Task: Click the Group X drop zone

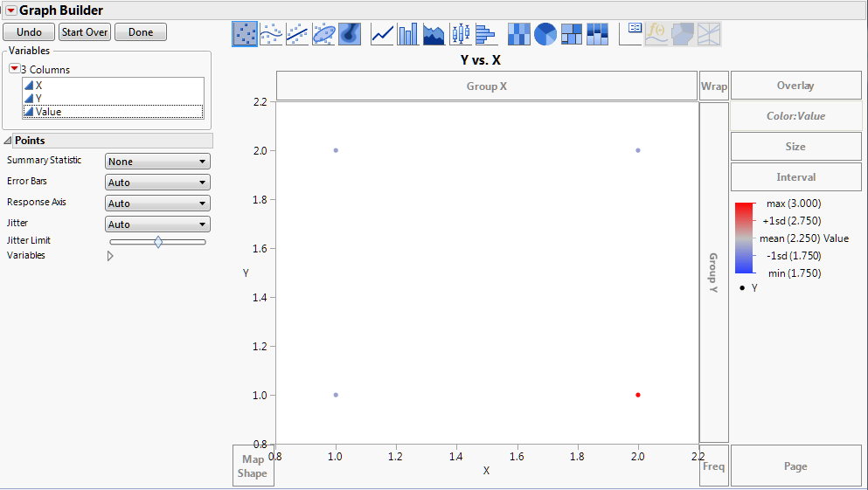Action: [x=487, y=86]
